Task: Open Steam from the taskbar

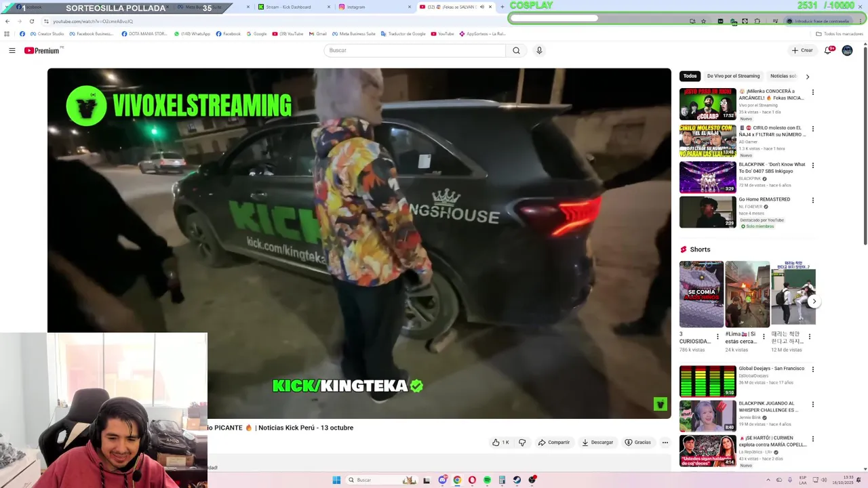Action: tap(517, 480)
